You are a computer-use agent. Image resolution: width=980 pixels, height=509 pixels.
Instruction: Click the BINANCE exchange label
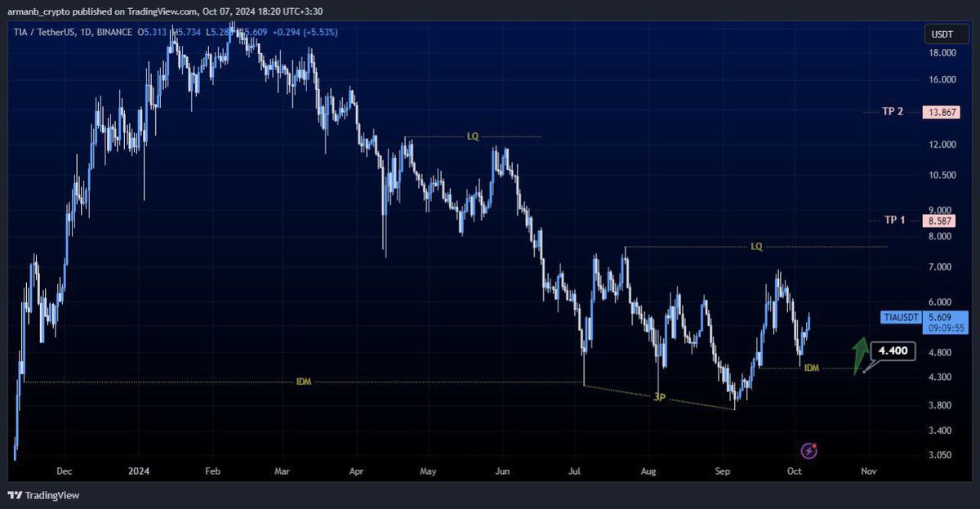coord(117,32)
